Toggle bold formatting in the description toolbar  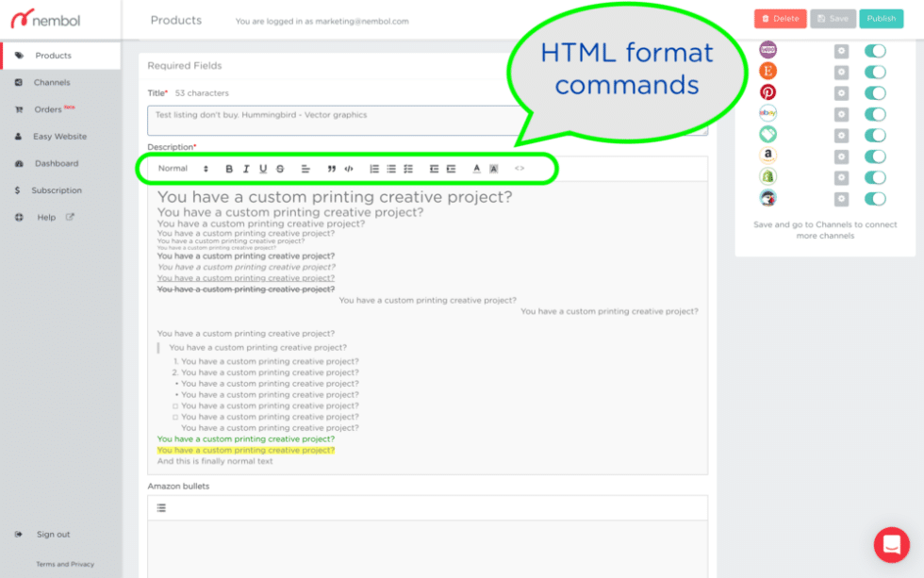[x=228, y=169]
